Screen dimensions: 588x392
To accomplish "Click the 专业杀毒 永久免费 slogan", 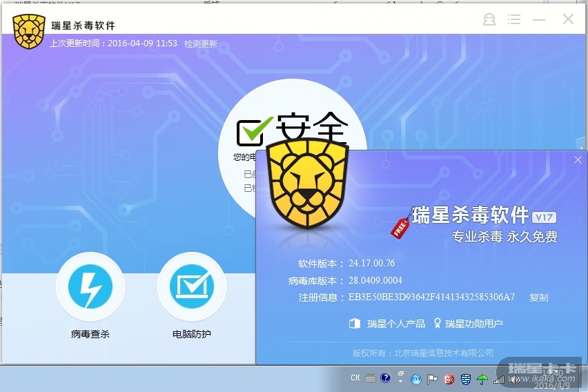I will click(x=504, y=237).
